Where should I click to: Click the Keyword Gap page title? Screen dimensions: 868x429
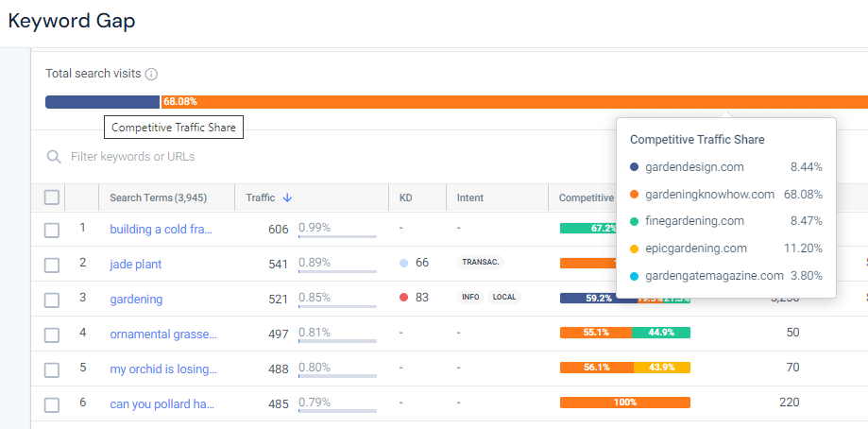click(x=72, y=21)
